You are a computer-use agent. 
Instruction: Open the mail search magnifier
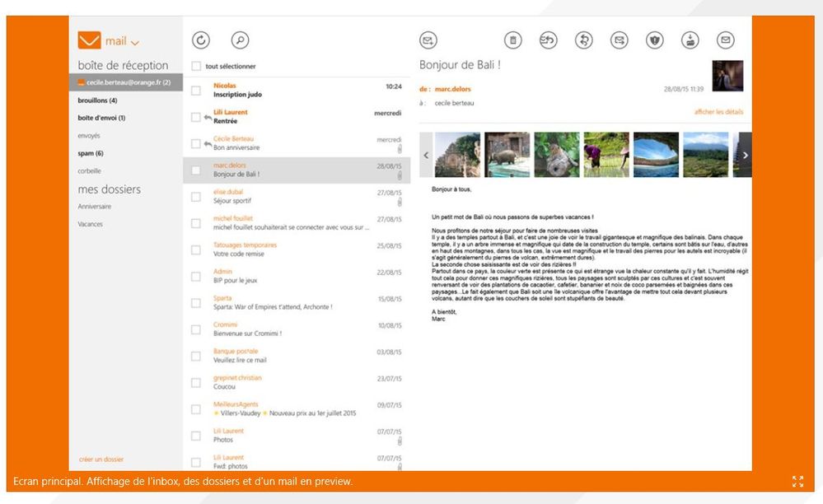coord(239,40)
